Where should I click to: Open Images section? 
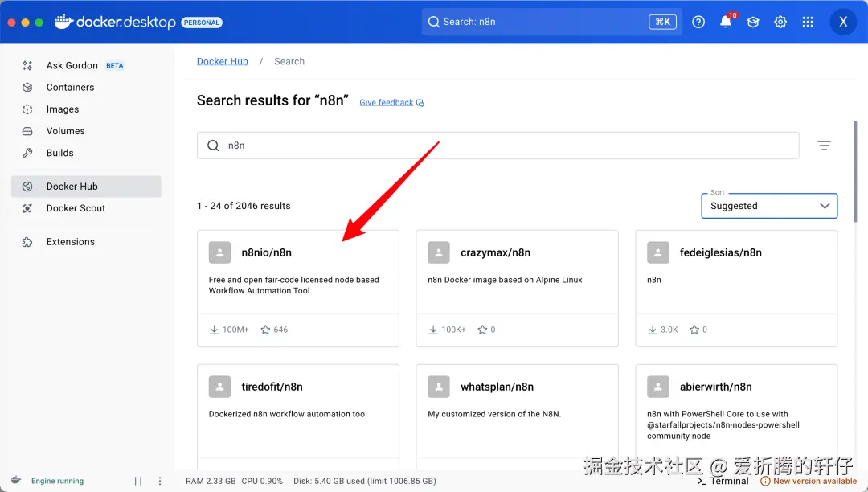[86, 109]
